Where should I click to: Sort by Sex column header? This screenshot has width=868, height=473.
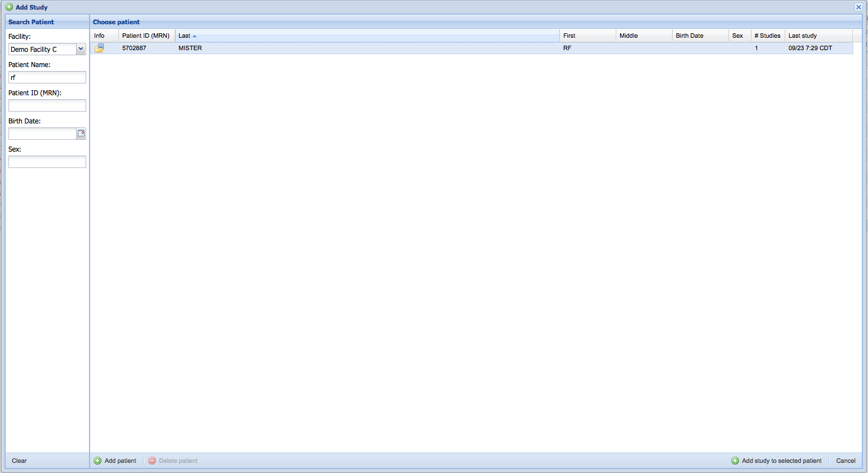coord(740,36)
